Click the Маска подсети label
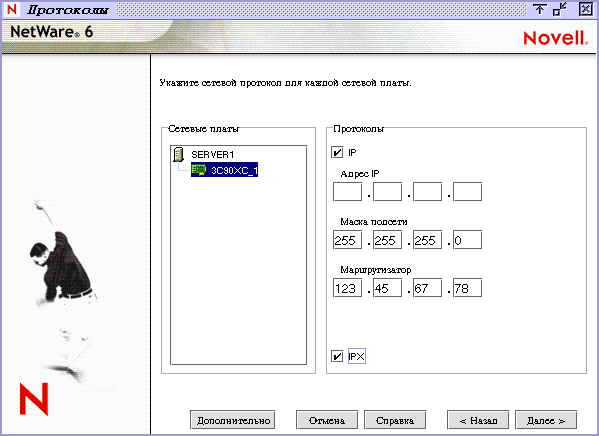Viewport: 599px width, 436px height. point(374,222)
